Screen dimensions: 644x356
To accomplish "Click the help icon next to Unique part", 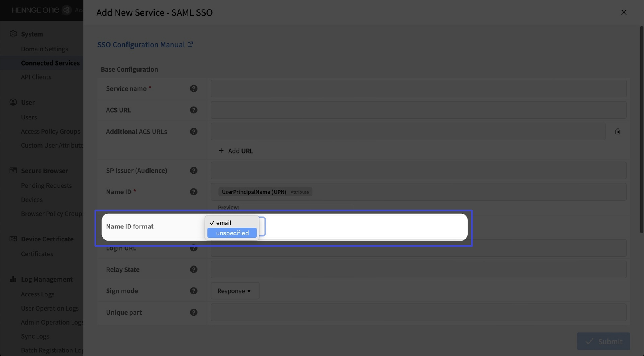I will (194, 312).
